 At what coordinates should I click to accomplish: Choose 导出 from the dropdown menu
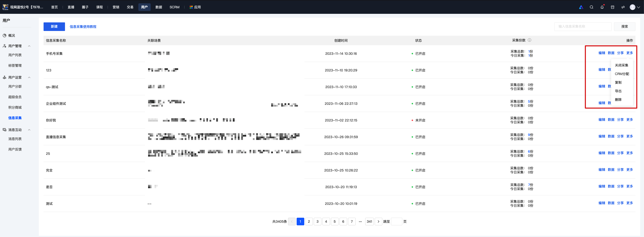(x=618, y=91)
